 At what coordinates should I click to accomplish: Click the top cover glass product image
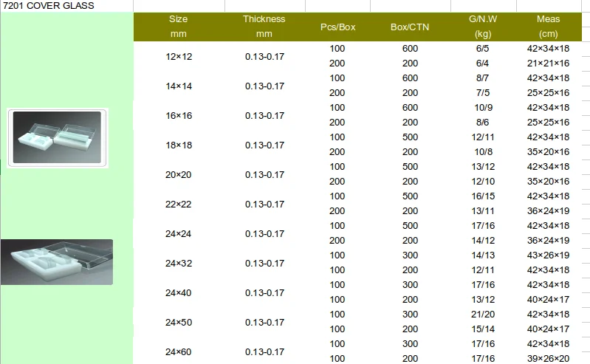(58, 137)
